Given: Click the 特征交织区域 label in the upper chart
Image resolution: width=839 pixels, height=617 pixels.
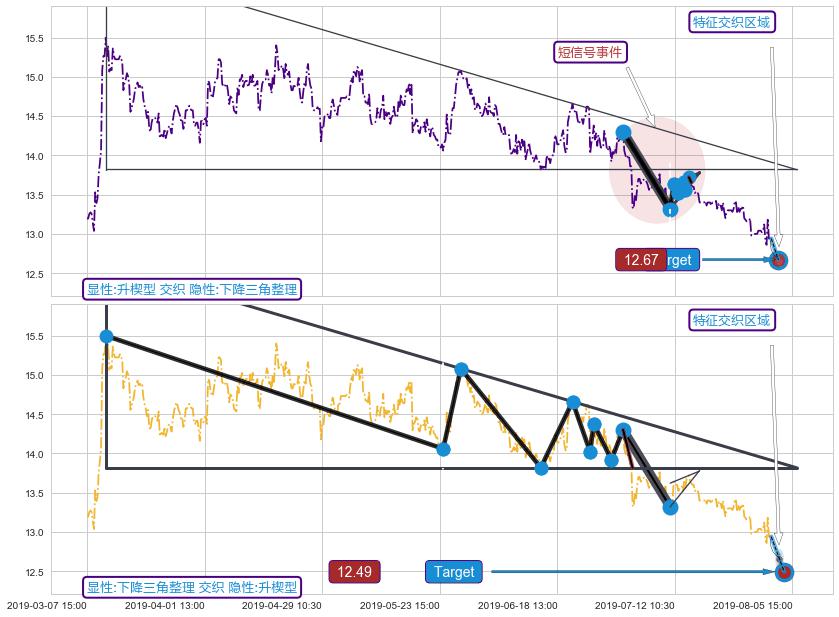Looking at the screenshot, I should point(732,22).
